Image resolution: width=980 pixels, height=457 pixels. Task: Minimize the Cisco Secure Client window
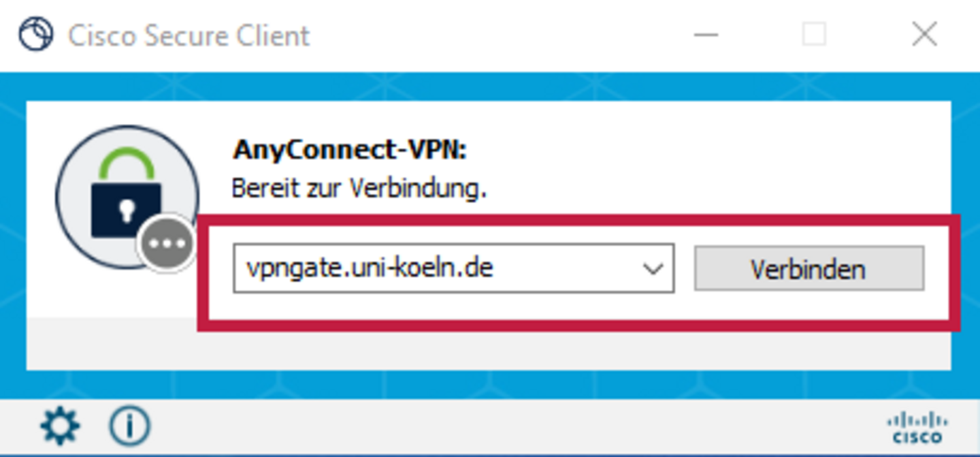(706, 34)
